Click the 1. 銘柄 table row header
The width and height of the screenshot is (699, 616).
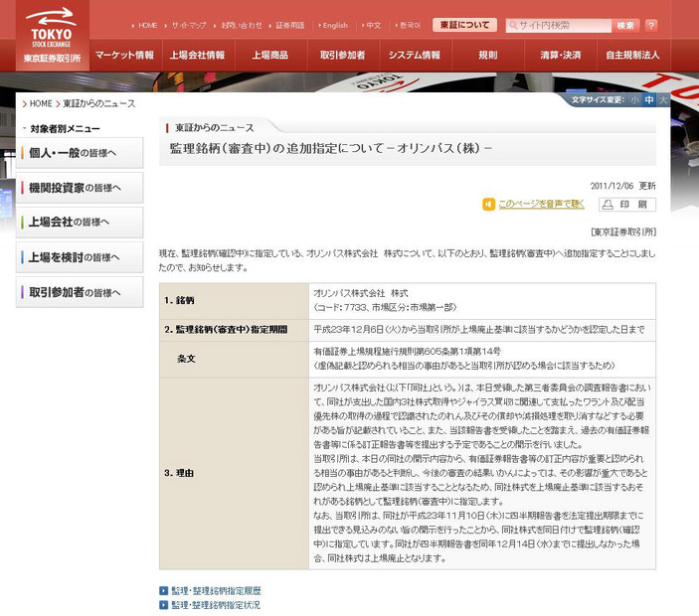(x=234, y=301)
